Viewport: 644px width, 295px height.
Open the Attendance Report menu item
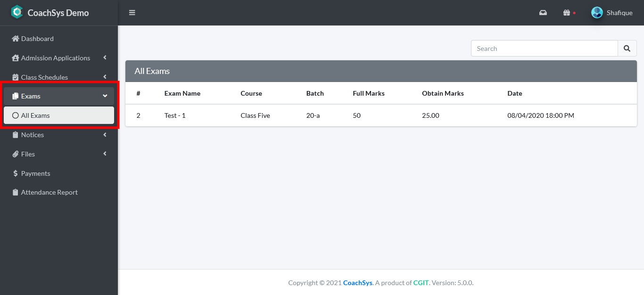coord(49,192)
